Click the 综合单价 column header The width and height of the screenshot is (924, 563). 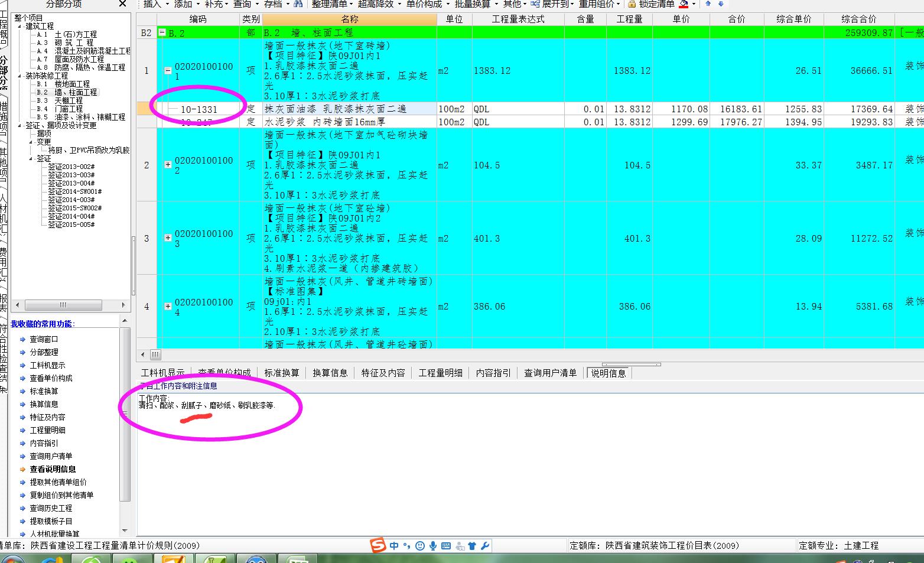click(794, 19)
